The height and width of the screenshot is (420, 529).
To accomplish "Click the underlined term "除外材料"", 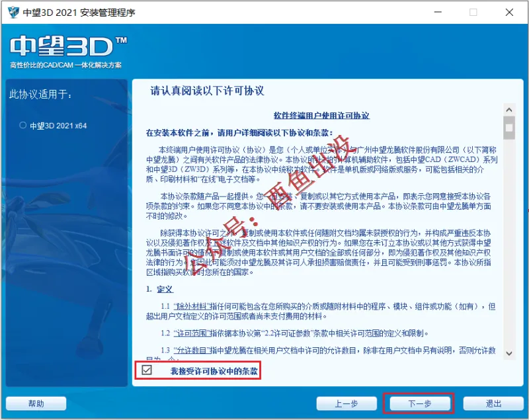I will (x=192, y=306).
